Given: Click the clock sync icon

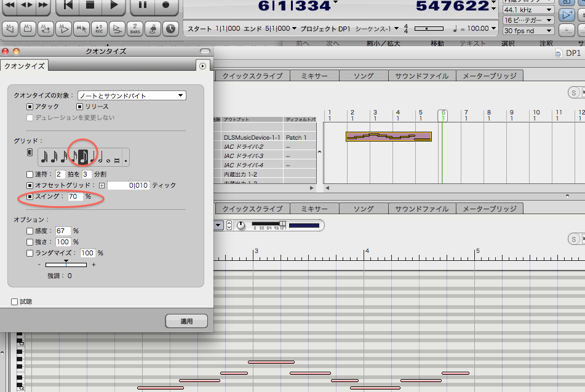Looking at the screenshot, I should pos(170,29).
